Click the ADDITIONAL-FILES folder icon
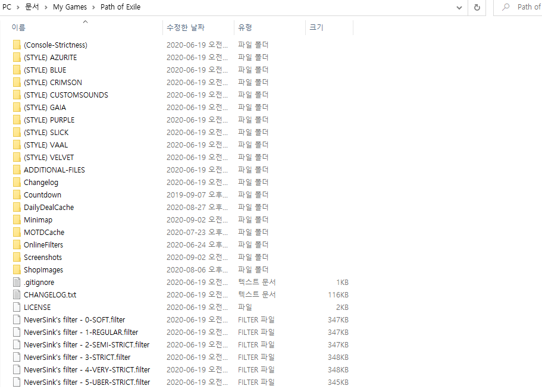Screen dimensions: 542x392 coord(17,170)
